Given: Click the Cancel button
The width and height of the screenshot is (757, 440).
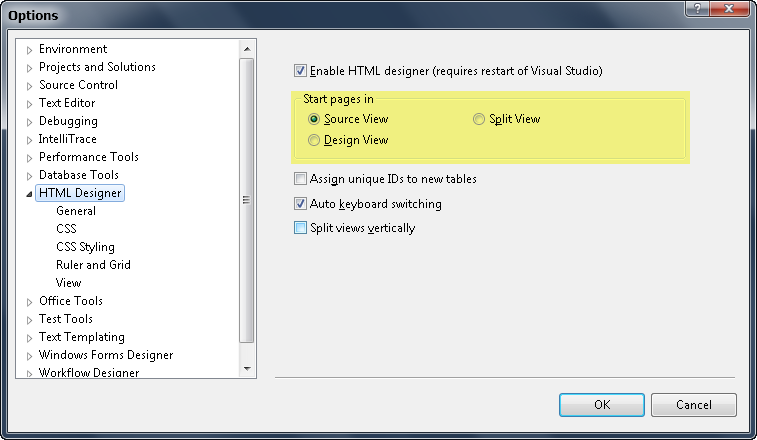Looking at the screenshot, I should coord(693,405).
